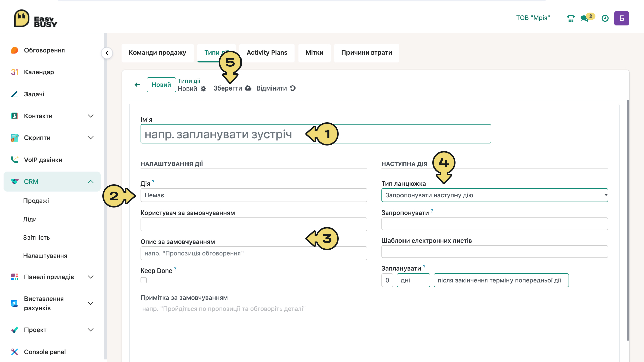Image resolution: width=644 pixels, height=362 pixels.
Task: Switch to Activity Plans tab
Action: tap(267, 53)
